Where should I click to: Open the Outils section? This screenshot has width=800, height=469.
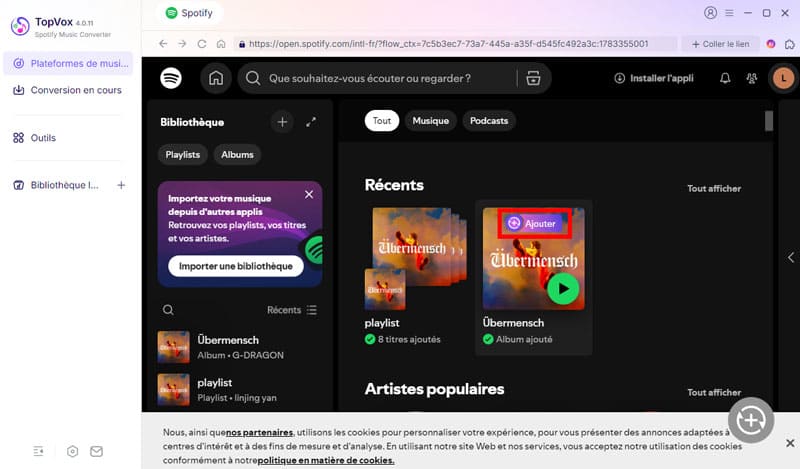(34, 138)
